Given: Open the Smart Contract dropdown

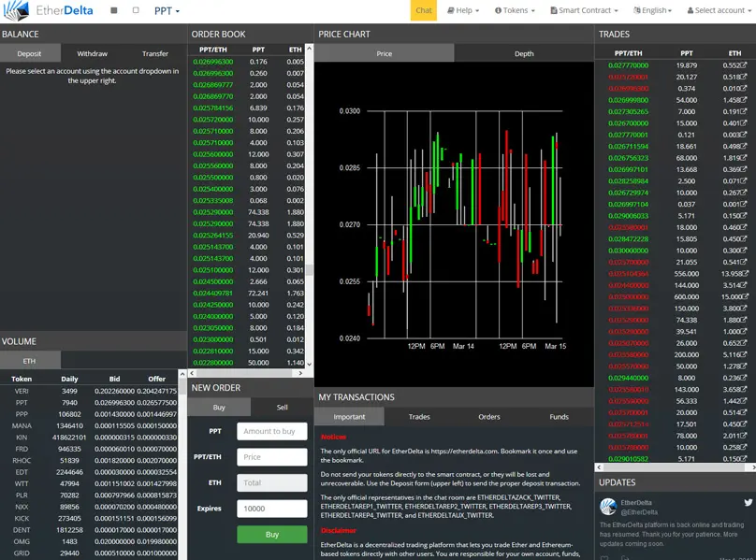Looking at the screenshot, I should (x=584, y=10).
